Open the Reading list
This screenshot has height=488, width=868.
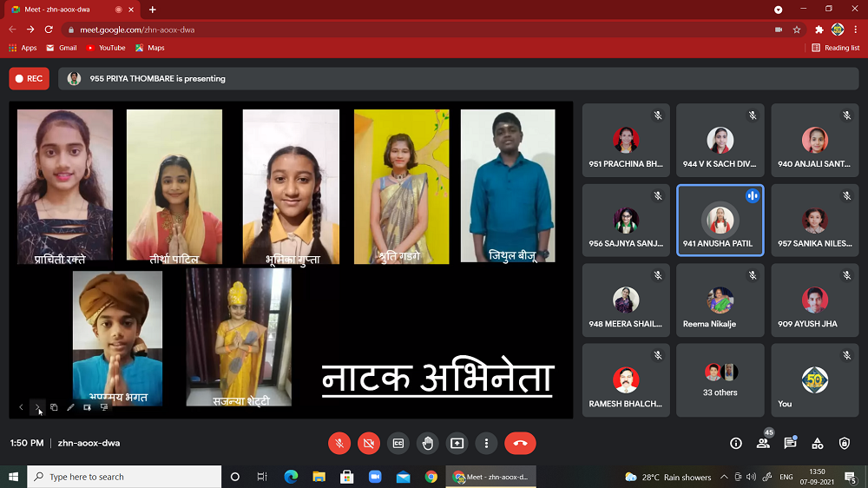pos(836,48)
